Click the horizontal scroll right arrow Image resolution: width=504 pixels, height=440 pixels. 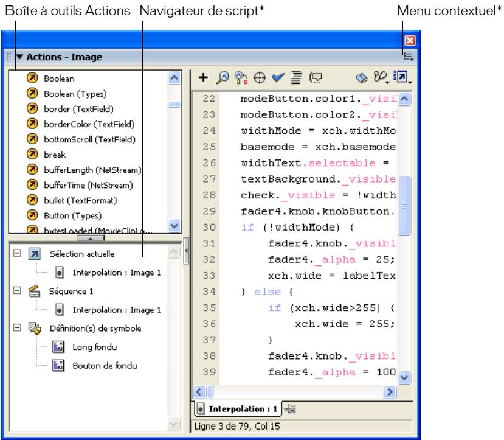[390, 392]
